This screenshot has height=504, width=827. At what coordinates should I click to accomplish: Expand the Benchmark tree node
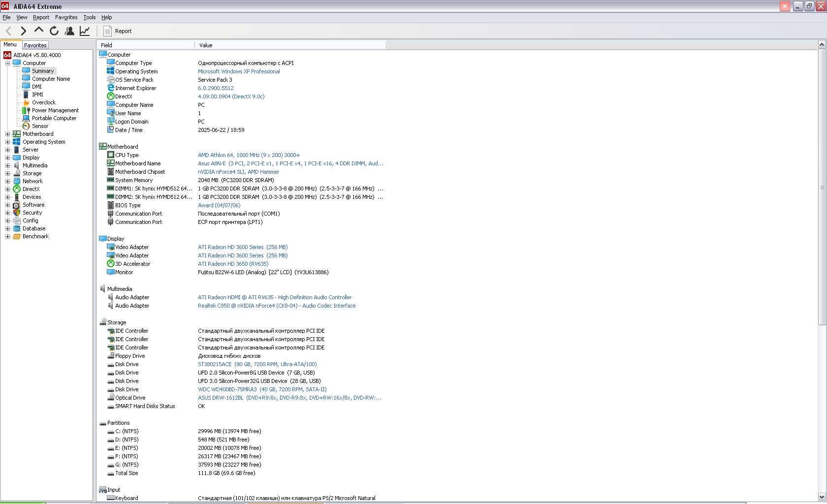7,236
